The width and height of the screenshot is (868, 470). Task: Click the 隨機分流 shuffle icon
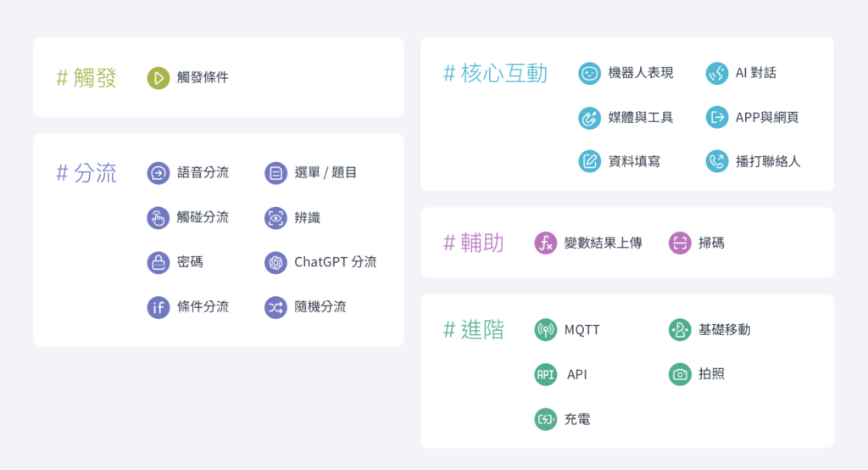275,307
